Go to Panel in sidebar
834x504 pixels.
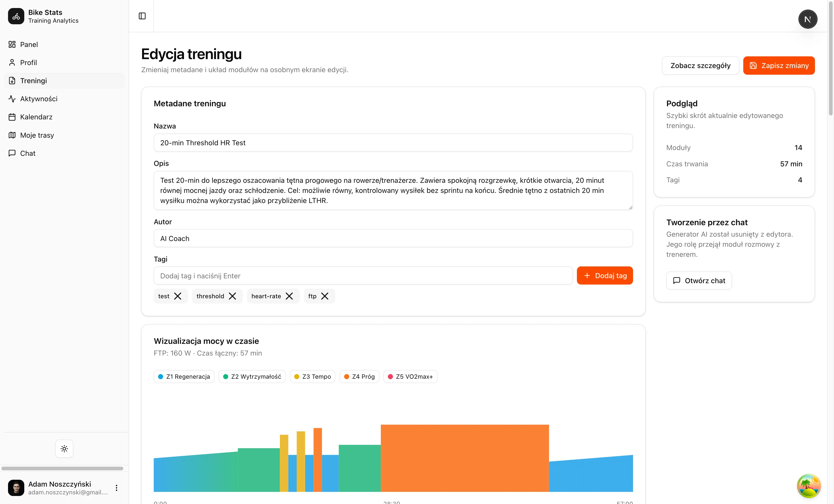29,44
